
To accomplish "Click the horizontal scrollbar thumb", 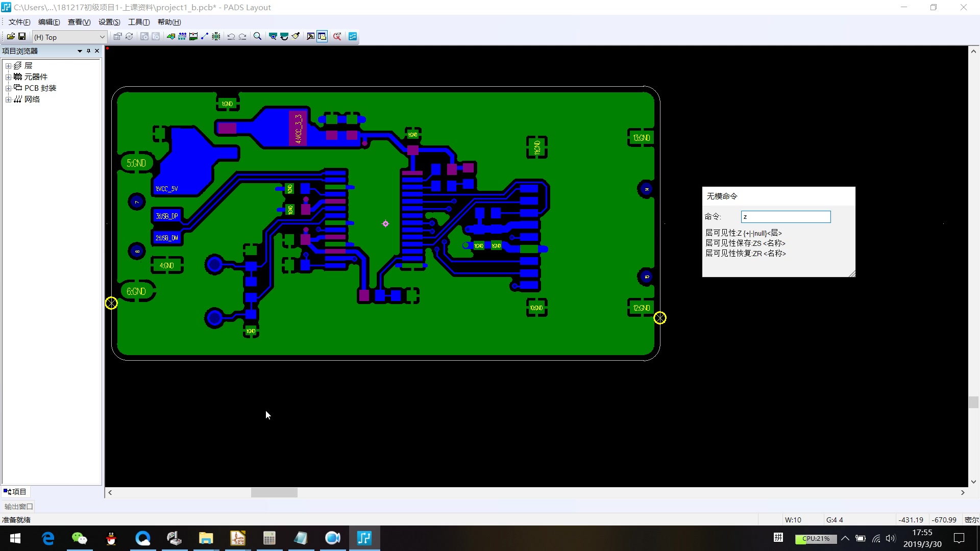I will [x=274, y=493].
